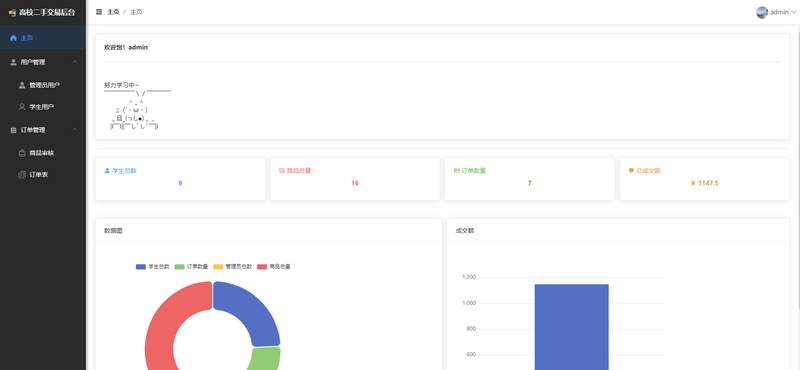Screen dimensions: 800x370
Task: Click the hamburger menu collapse icon
Action: click(x=99, y=12)
